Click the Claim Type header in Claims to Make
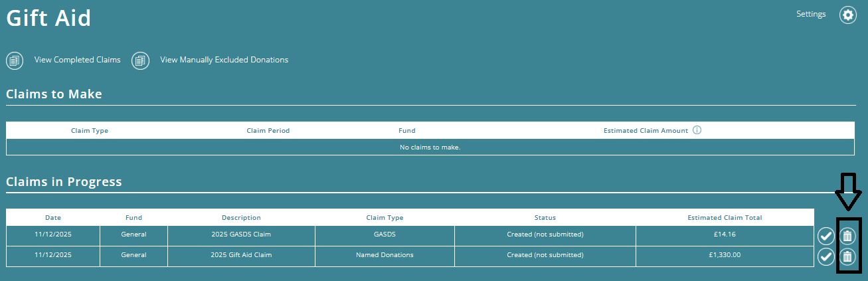Image resolution: width=868 pixels, height=281 pixels. tap(90, 130)
